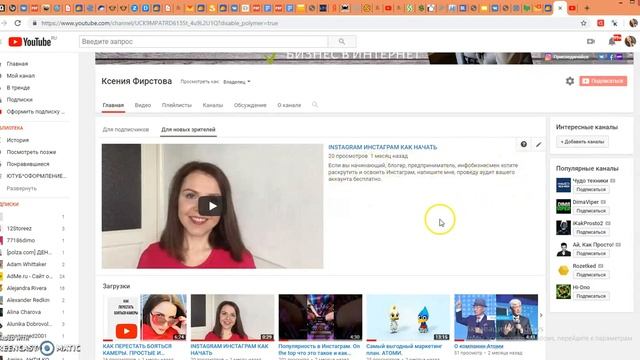Open Главная in the left sidebar
The height and width of the screenshot is (360, 640).
pos(17,64)
